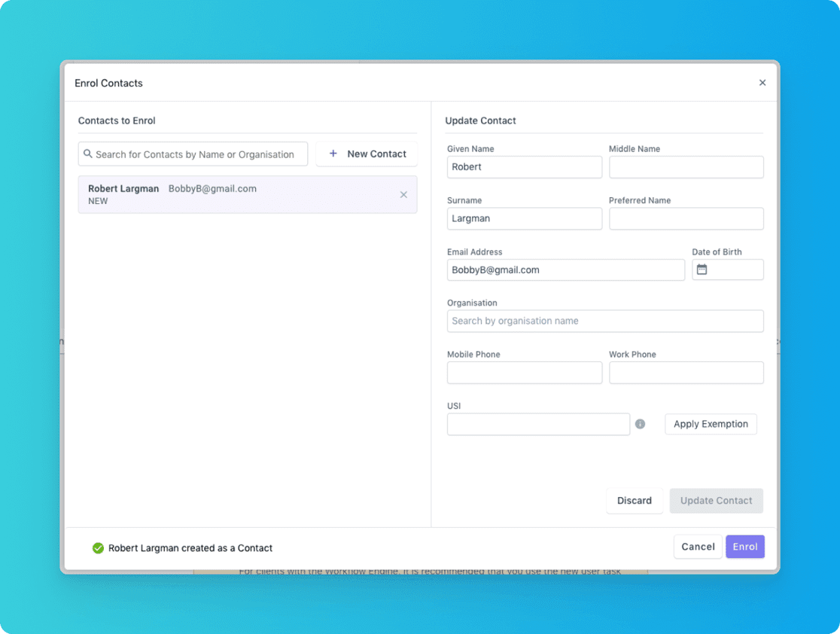Open the Date of Birth calendar picker

(x=702, y=270)
